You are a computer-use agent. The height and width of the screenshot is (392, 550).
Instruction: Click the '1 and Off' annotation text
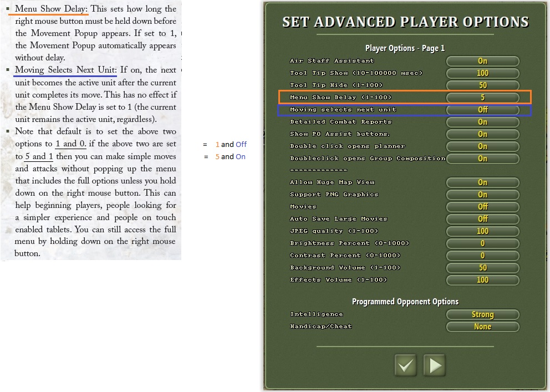pyautogui.click(x=231, y=145)
